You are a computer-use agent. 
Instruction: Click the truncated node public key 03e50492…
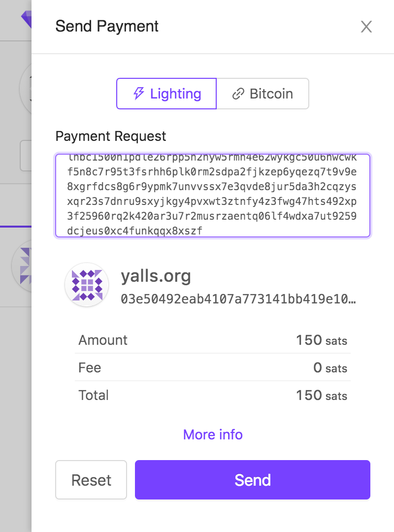pyautogui.click(x=238, y=299)
